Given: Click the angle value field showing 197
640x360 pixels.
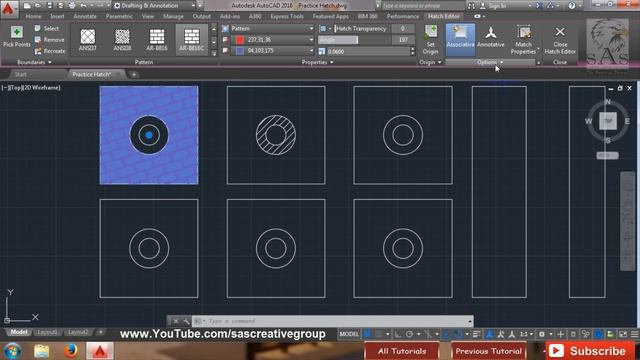Looking at the screenshot, I should pyautogui.click(x=403, y=40).
